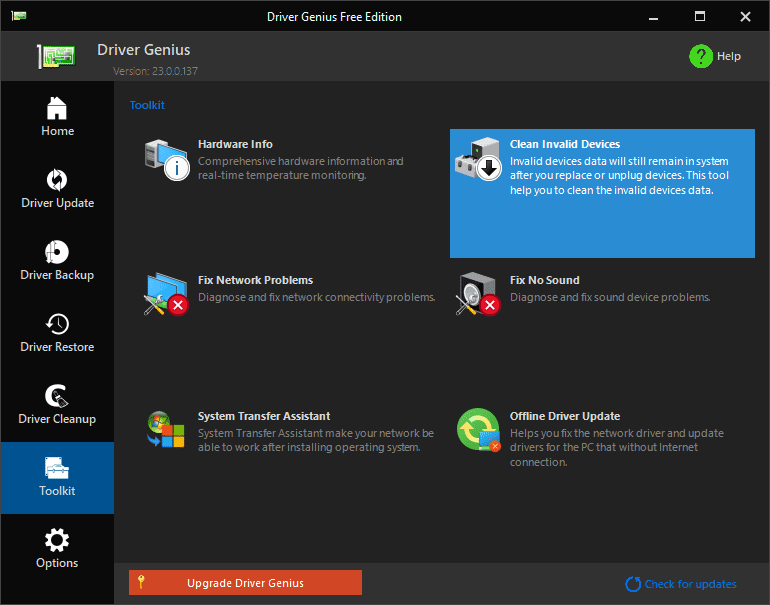
Task: Click the Toolkit toolbox icon in sidebar
Action: [57, 468]
